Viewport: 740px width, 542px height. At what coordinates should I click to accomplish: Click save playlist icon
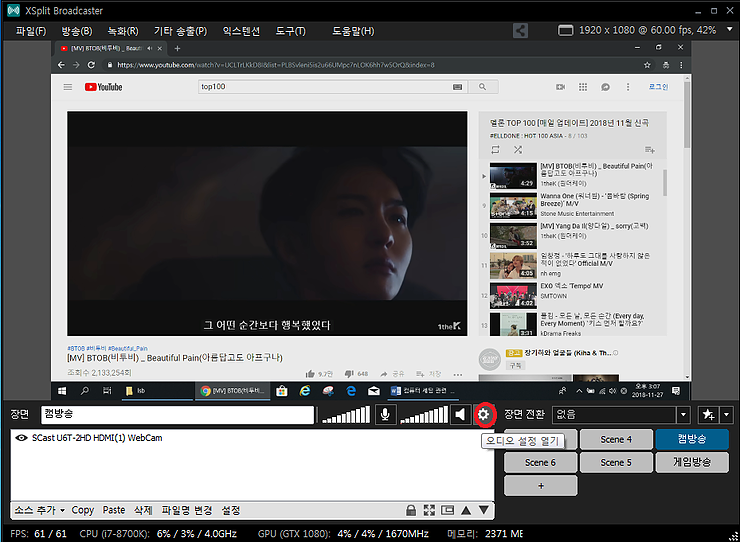tap(650, 150)
